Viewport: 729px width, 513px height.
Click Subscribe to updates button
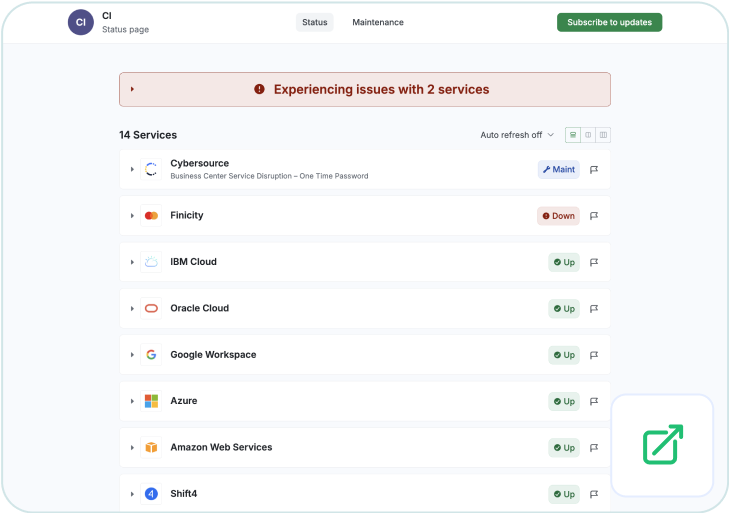[x=610, y=22]
